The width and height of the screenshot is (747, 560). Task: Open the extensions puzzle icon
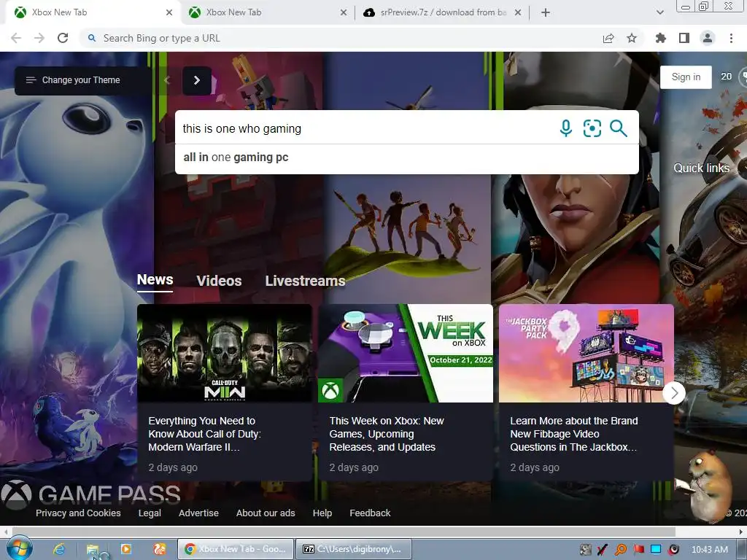(660, 38)
